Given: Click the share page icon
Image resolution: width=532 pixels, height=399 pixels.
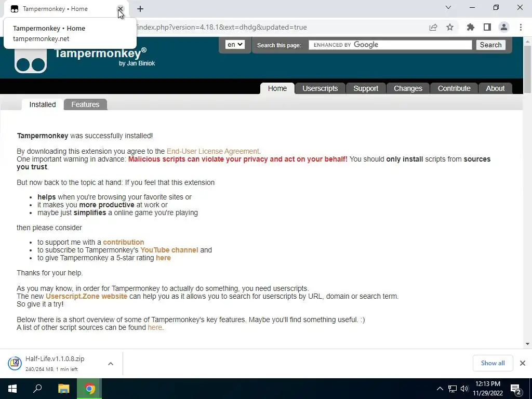Looking at the screenshot, I should click(433, 27).
